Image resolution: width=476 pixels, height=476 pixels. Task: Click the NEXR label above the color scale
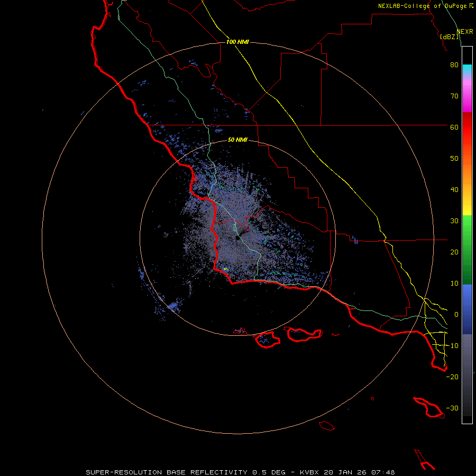464,32
